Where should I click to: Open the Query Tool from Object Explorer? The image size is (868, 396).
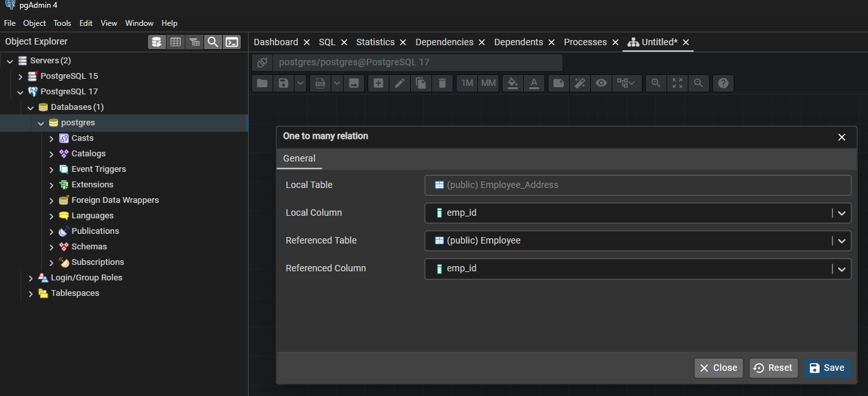[x=157, y=42]
